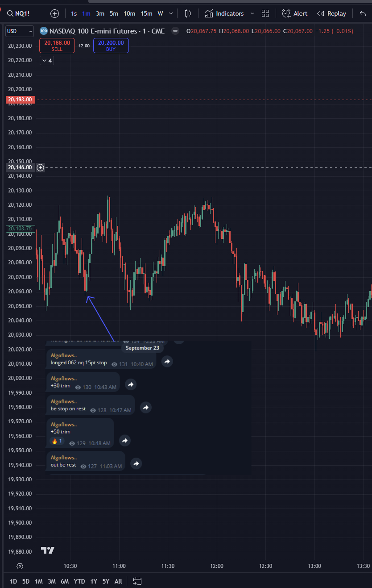Click the TradingView logo on chart
The width and height of the screenshot is (372, 588).
tap(48, 550)
